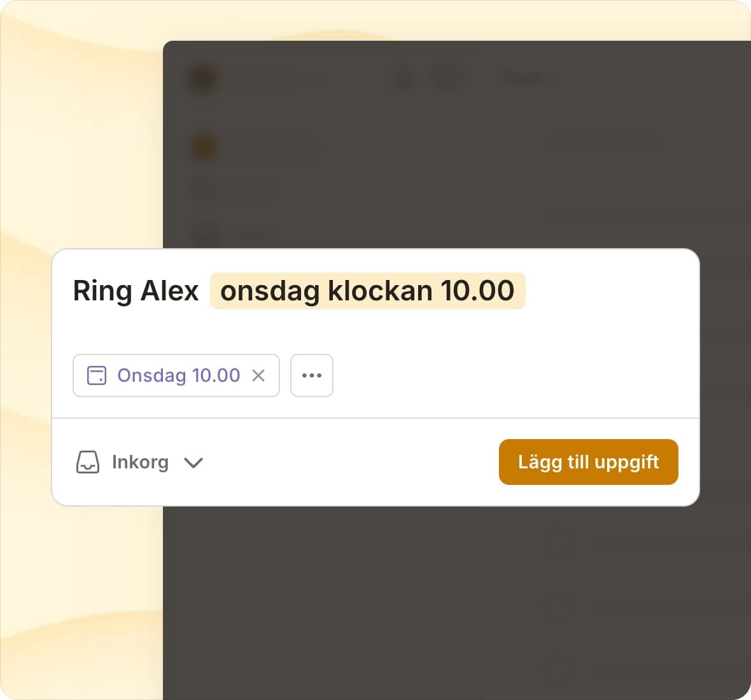Click the blurred orange circle sidebar icon
This screenshot has height=700, width=751.
pyautogui.click(x=203, y=148)
